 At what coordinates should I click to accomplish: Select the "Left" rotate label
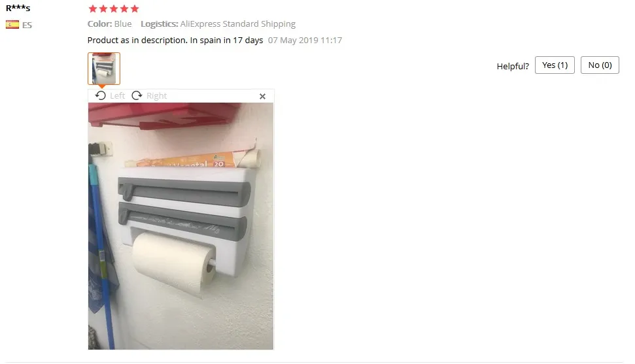(x=118, y=96)
